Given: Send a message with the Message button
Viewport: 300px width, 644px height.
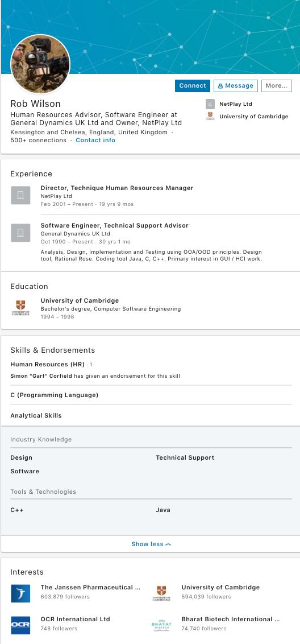Looking at the screenshot, I should tap(236, 86).
